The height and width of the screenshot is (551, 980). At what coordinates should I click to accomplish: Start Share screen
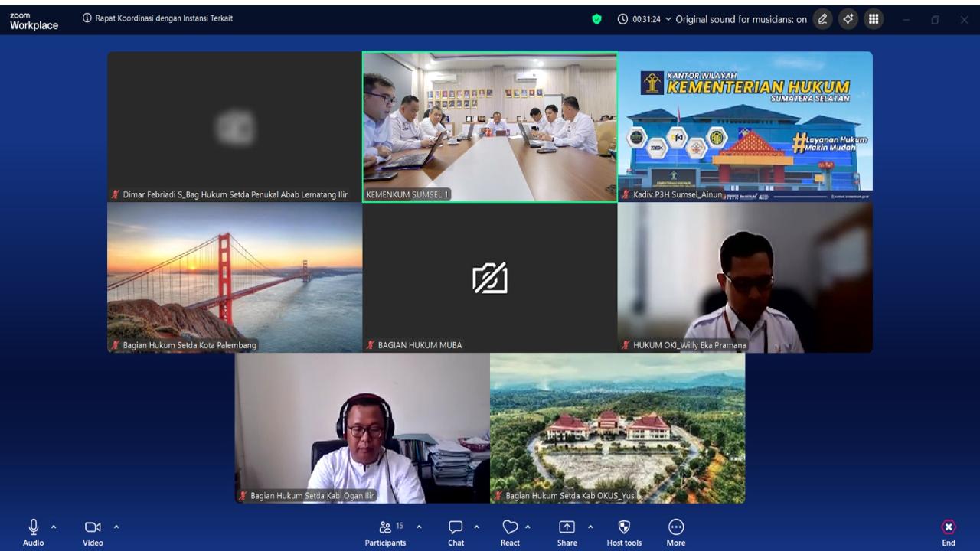tap(567, 533)
